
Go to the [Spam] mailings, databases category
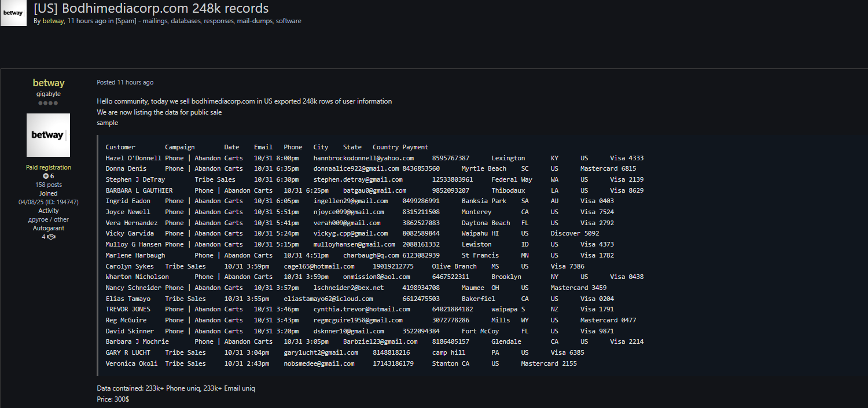tap(208, 21)
